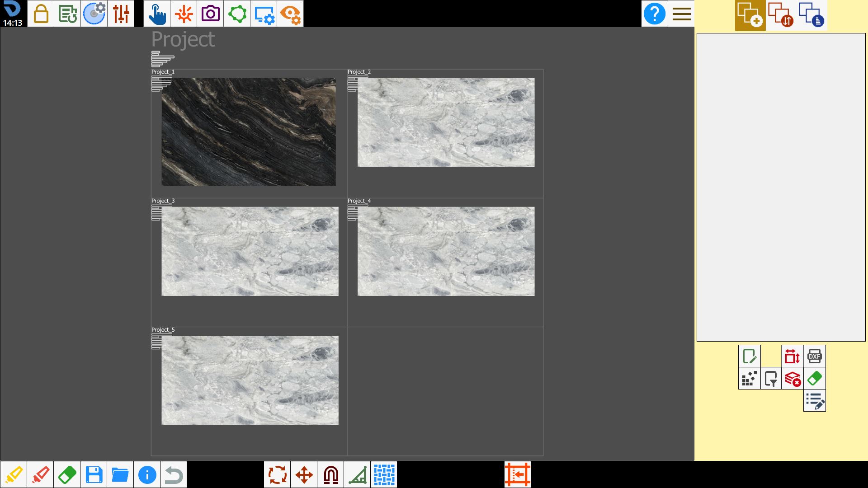Image resolution: width=868 pixels, height=488 pixels.
Task: Open the camera capture tool
Action: 210,14
